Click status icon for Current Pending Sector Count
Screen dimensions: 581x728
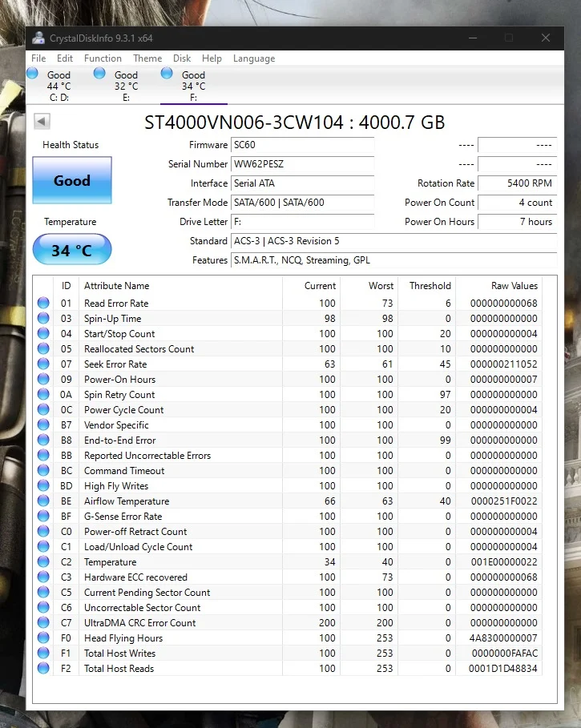(43, 593)
